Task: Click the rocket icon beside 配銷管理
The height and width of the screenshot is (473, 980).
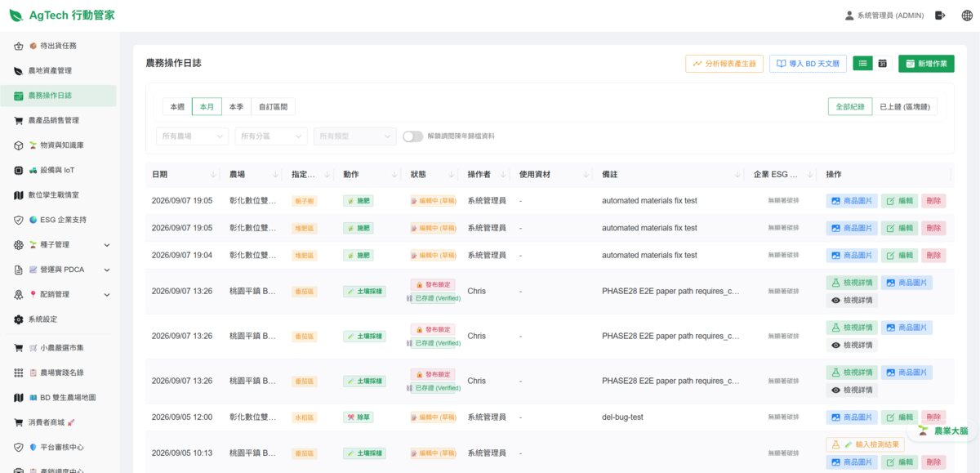Action: (19, 294)
